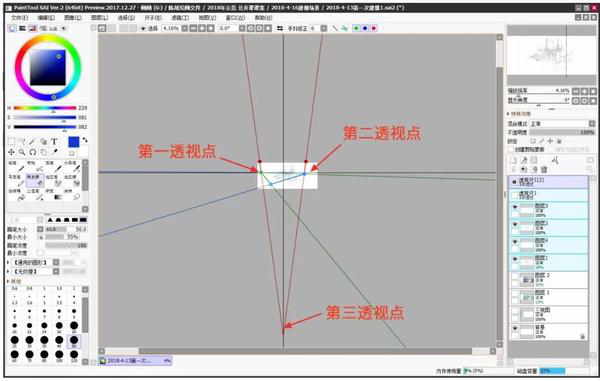Click the brush size slider
The height and width of the screenshot is (381, 600).
(66, 229)
